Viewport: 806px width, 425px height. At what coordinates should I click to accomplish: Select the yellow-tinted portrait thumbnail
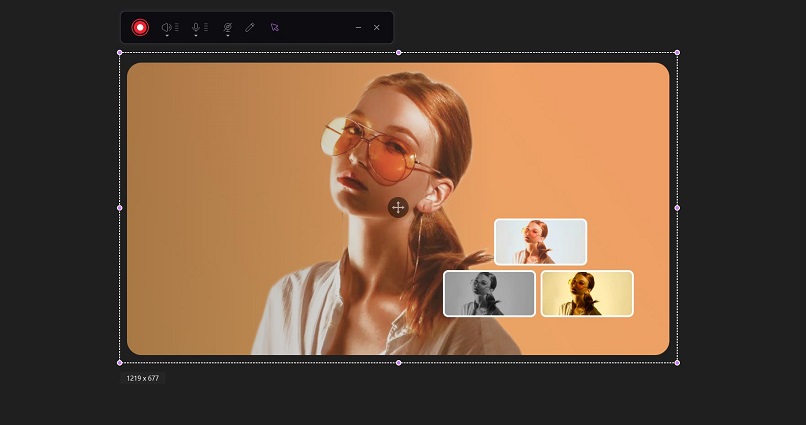(587, 293)
